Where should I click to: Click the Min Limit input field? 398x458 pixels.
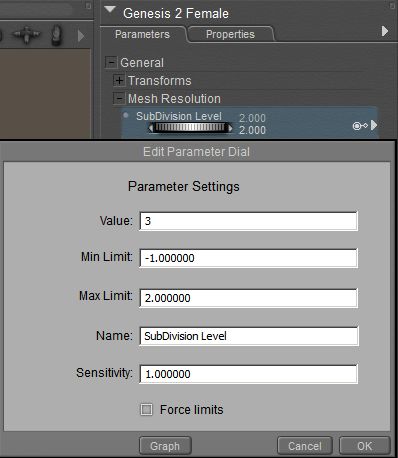248,258
